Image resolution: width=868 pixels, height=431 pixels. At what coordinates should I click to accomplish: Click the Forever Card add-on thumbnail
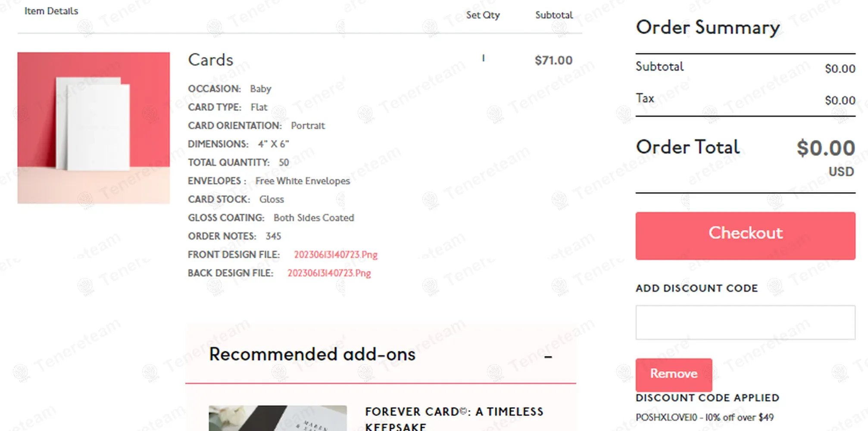tap(278, 418)
